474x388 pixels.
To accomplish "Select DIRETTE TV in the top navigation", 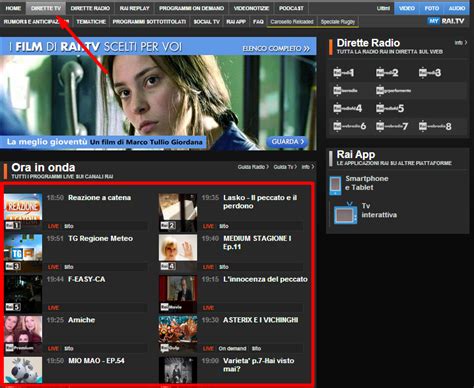I will click(x=46, y=8).
